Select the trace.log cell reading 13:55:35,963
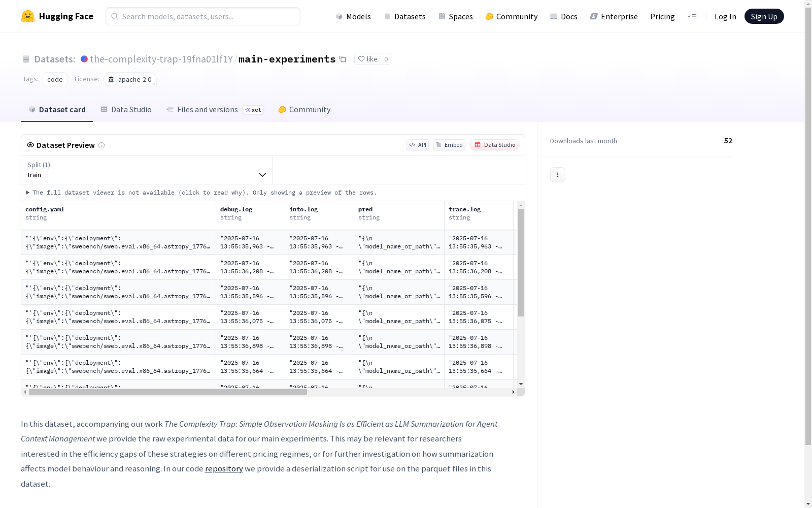The image size is (812, 508). 479,242
